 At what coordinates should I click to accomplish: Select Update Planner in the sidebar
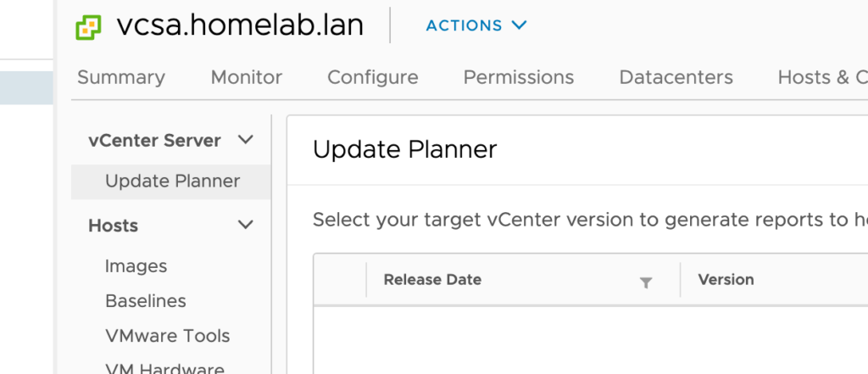coord(171,181)
